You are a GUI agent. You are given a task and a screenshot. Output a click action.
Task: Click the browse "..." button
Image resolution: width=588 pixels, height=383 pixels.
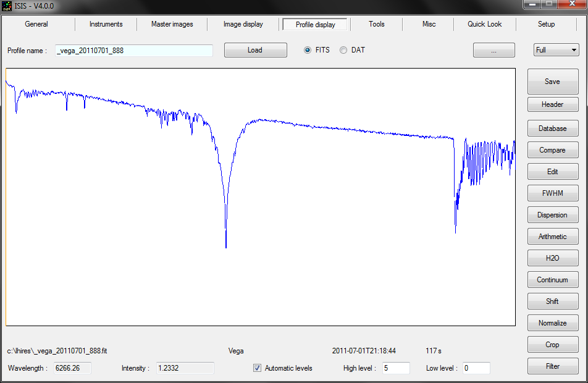pos(493,50)
